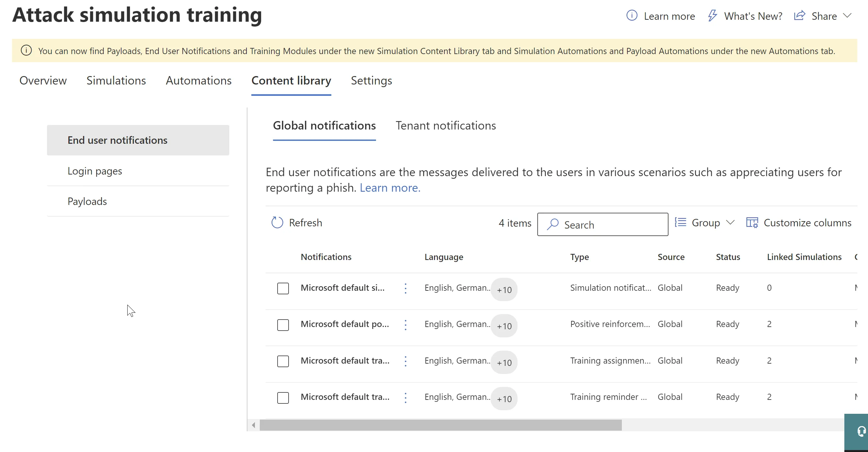Sort by the Source column header
This screenshot has height=452, width=868.
[671, 257]
